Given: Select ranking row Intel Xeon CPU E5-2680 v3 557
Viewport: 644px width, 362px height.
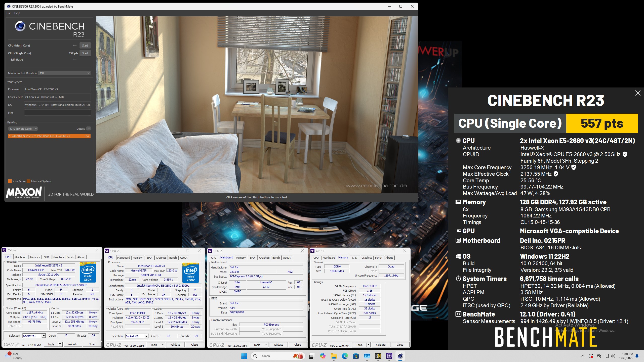Looking at the screenshot, I should pyautogui.click(x=49, y=136).
